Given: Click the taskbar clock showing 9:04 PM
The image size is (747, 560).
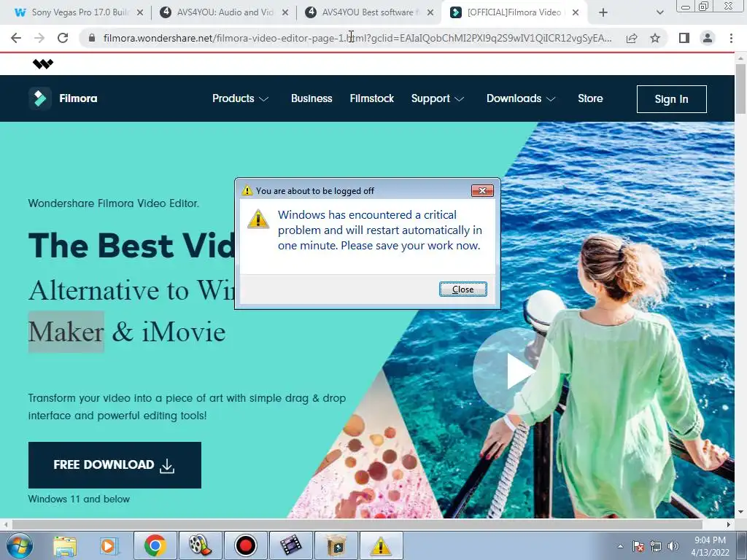Looking at the screenshot, I should tap(710, 546).
